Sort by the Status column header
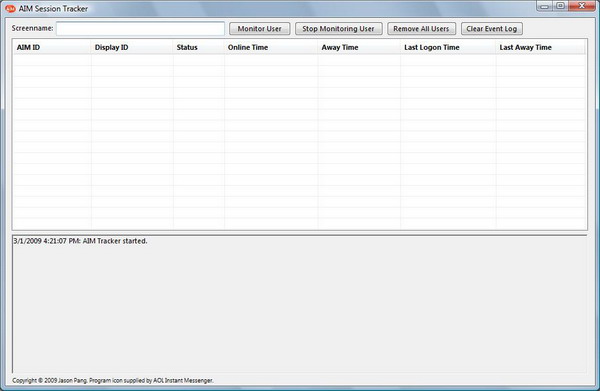Viewport: 600px width, 391px height. 199,47
